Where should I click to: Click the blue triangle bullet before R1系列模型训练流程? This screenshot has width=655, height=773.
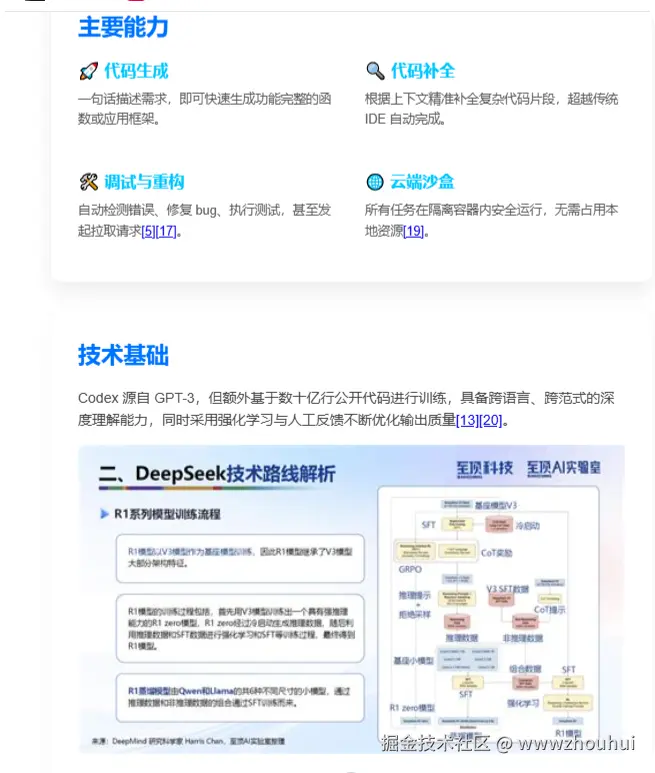pos(104,514)
